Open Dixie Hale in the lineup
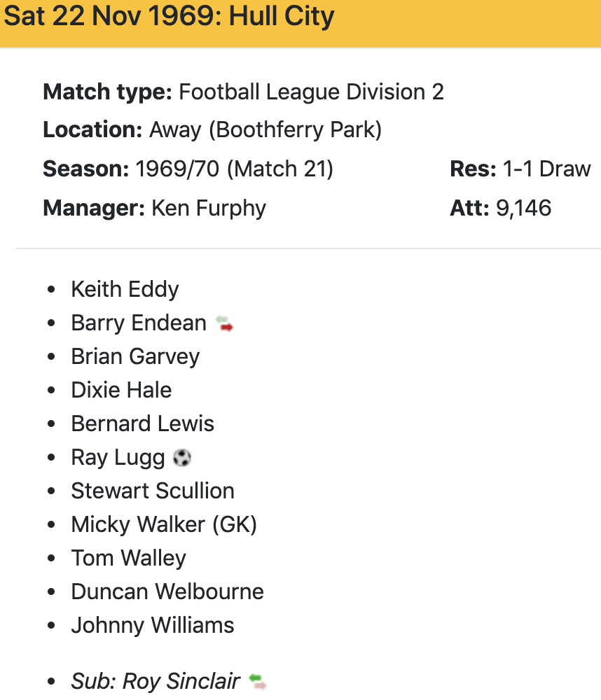601x700 pixels. point(121,390)
